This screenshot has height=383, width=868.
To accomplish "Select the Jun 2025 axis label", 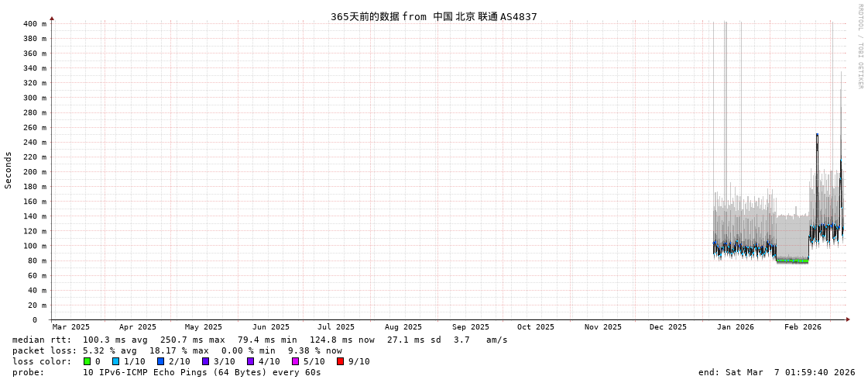I will coord(271,327).
